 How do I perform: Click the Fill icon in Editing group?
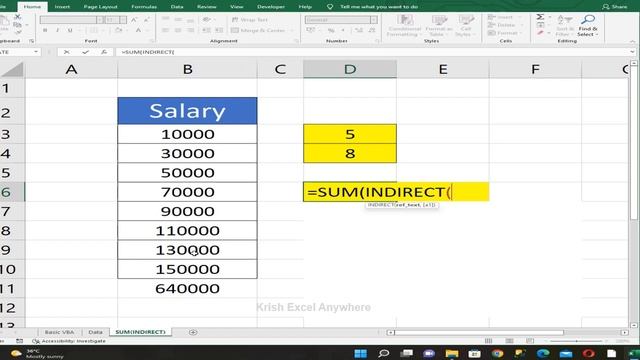540,25
